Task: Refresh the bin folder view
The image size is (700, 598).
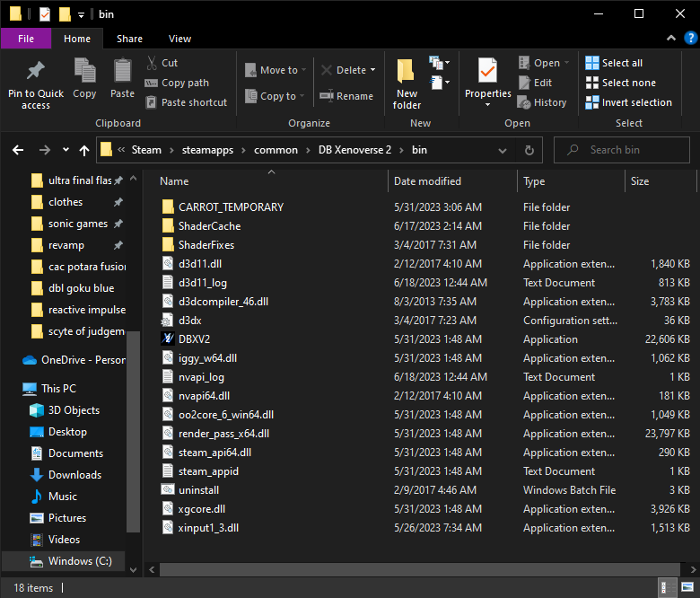Action: pos(529,150)
